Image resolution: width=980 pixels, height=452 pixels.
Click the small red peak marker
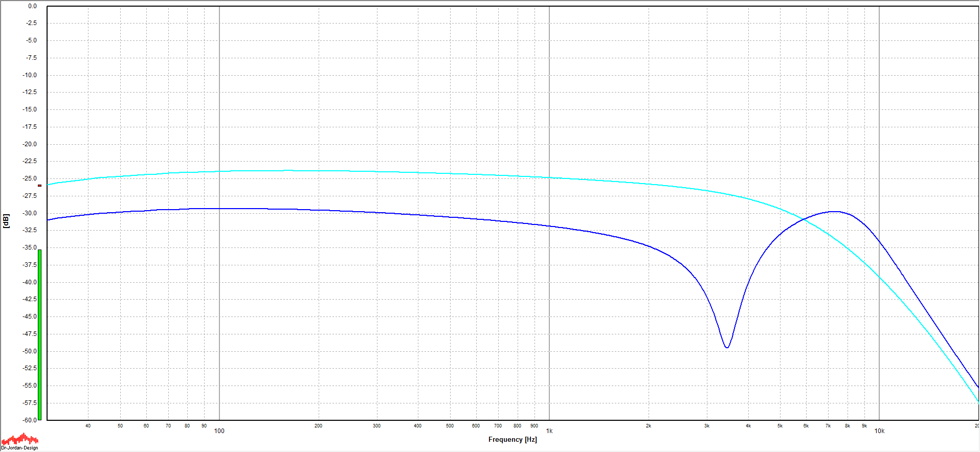coord(39,186)
